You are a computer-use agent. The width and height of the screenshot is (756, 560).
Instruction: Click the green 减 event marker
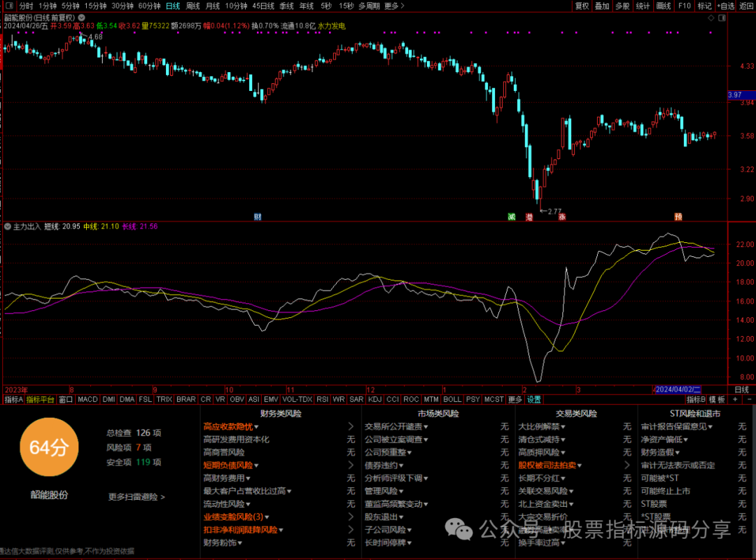click(512, 217)
